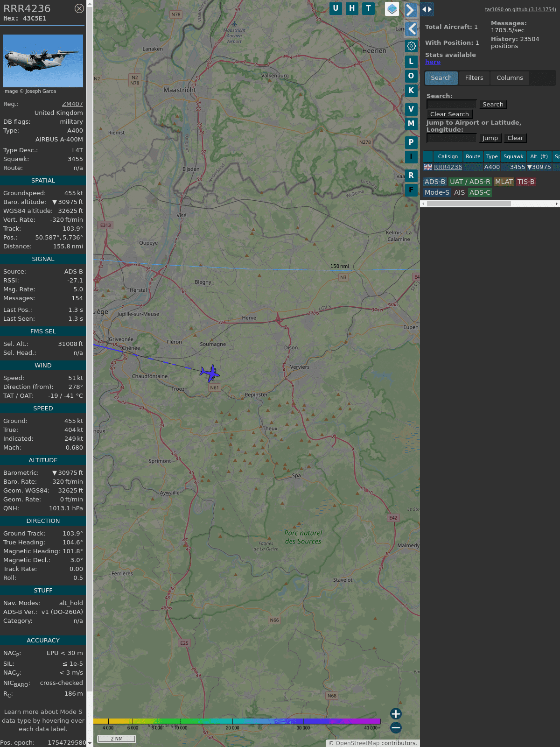The width and height of the screenshot is (560, 747).
Task: Click the Clear Search button
Action: click(x=449, y=114)
